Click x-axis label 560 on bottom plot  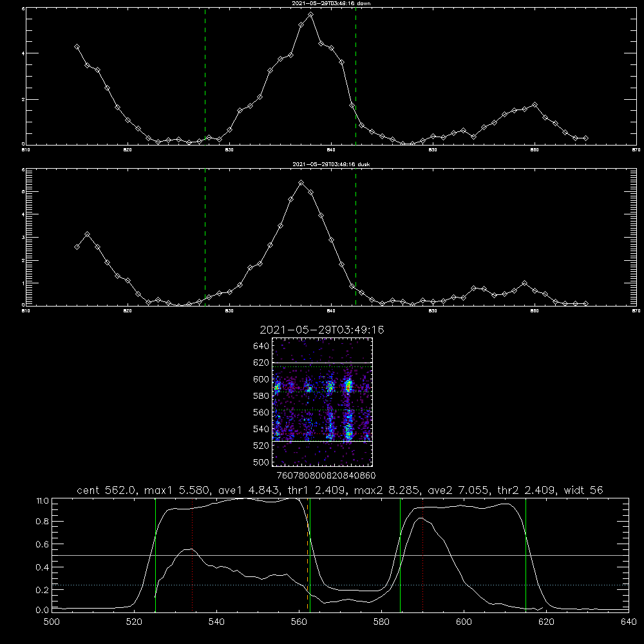click(299, 622)
